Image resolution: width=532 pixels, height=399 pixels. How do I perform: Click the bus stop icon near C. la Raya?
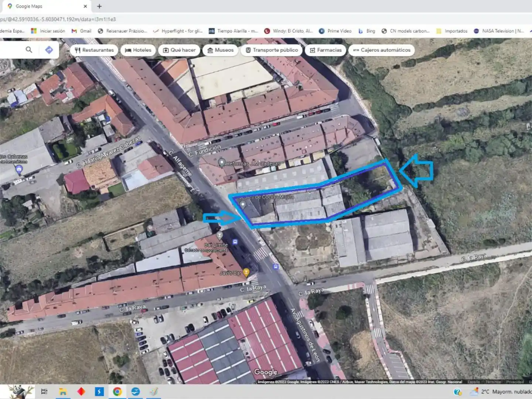click(276, 266)
